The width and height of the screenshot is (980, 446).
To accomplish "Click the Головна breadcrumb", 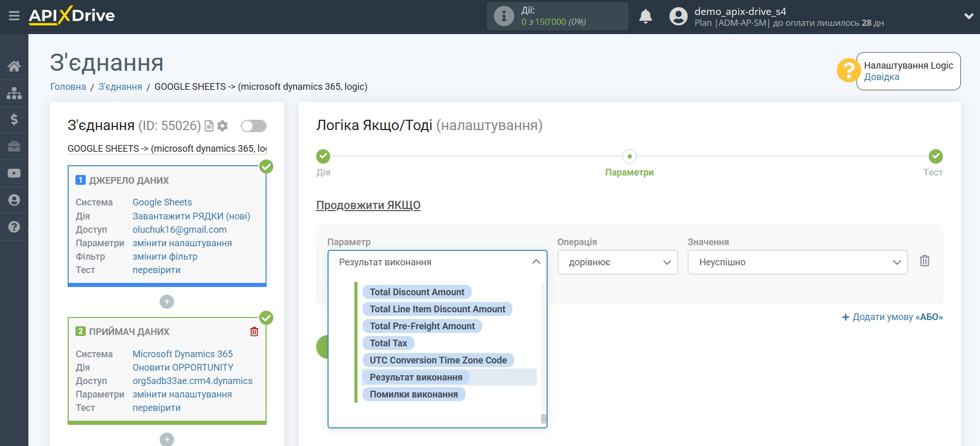I will tap(68, 87).
